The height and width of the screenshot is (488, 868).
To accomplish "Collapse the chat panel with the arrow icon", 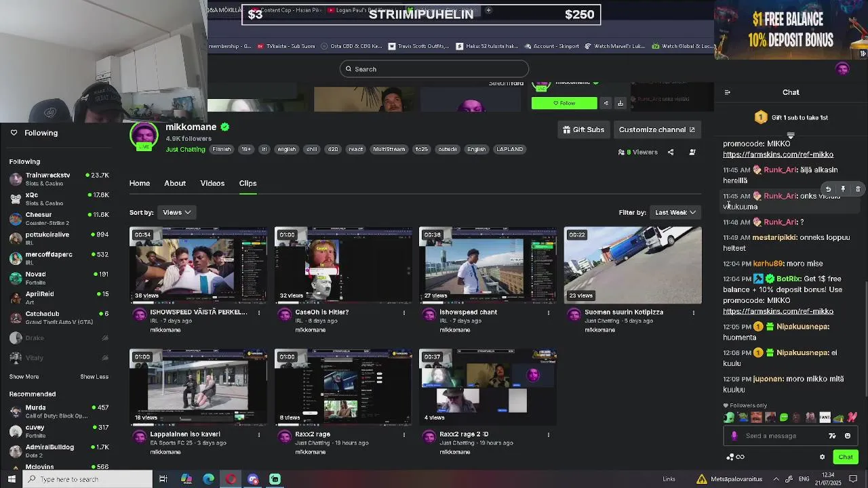I will point(728,92).
